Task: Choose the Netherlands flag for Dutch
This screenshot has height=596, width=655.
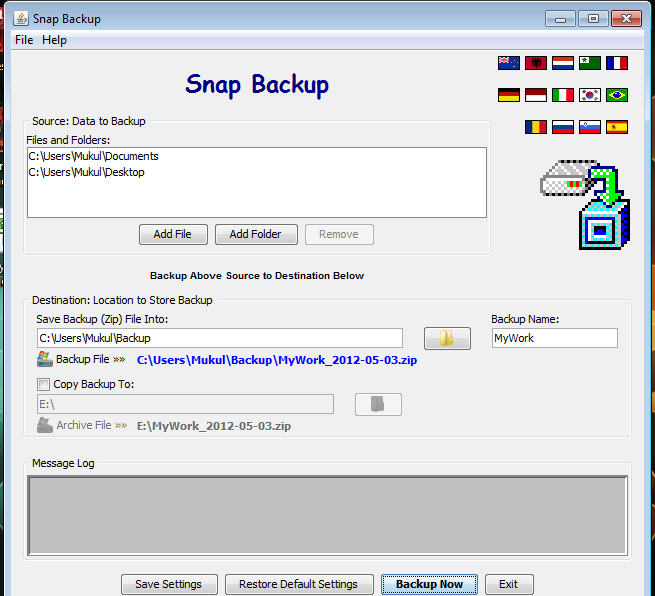Action: pos(563,63)
